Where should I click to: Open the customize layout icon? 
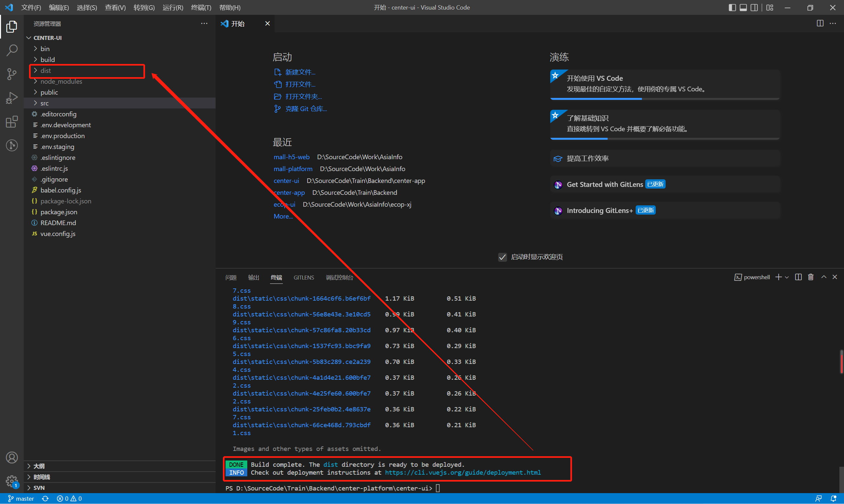point(769,8)
